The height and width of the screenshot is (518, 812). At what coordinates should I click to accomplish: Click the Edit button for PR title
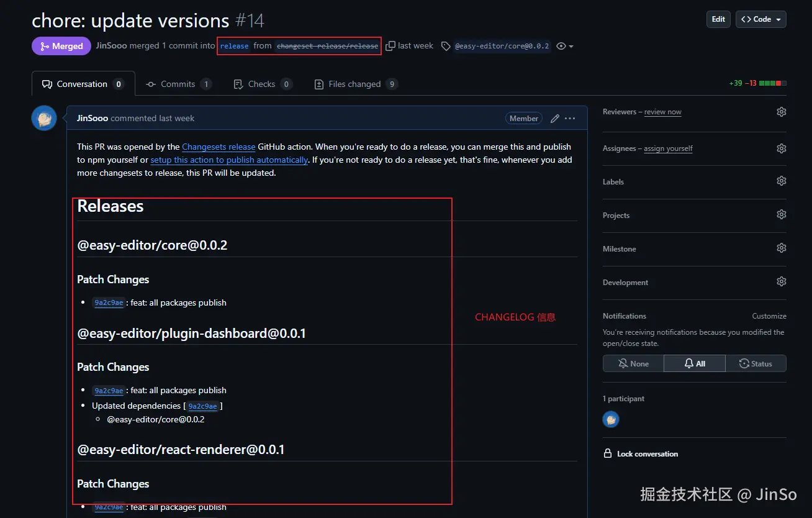tap(718, 19)
